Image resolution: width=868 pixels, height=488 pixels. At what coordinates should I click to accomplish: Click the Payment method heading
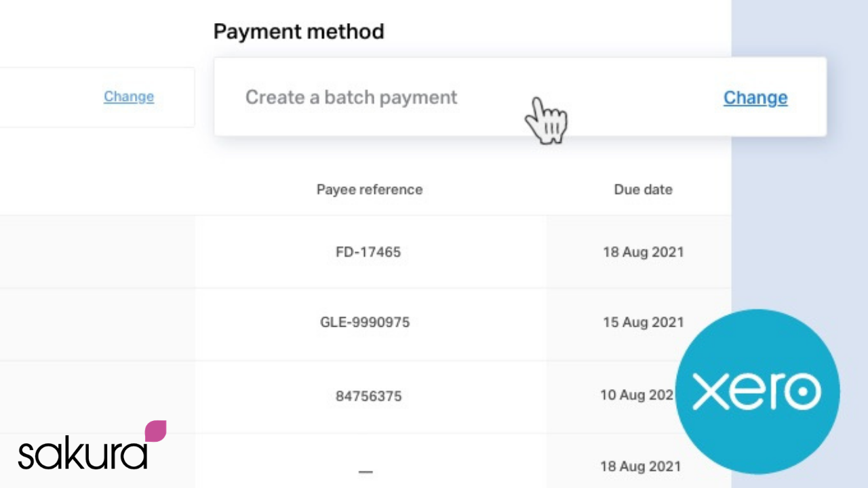click(x=299, y=31)
